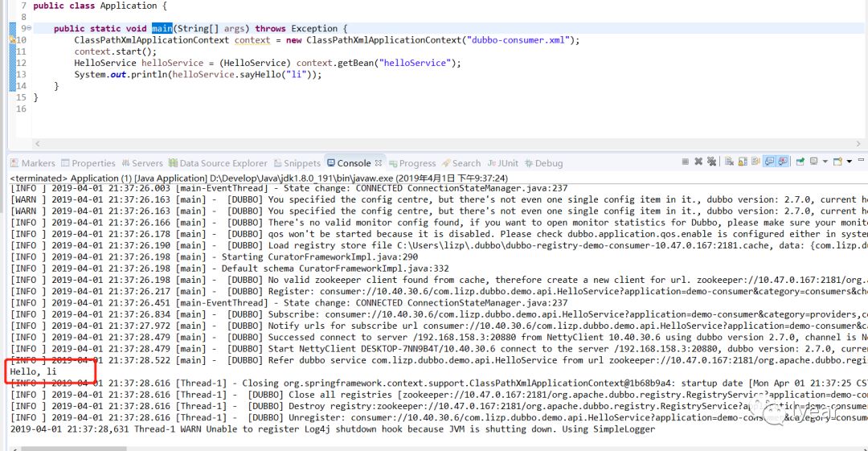Viewport: 868px width, 451px height.
Task: Switch to the Markers tab
Action: 33,163
